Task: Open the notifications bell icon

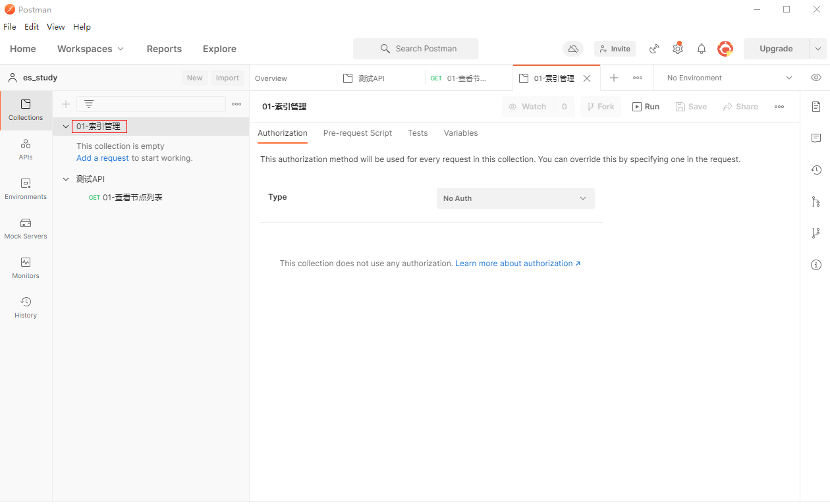Action: tap(702, 49)
